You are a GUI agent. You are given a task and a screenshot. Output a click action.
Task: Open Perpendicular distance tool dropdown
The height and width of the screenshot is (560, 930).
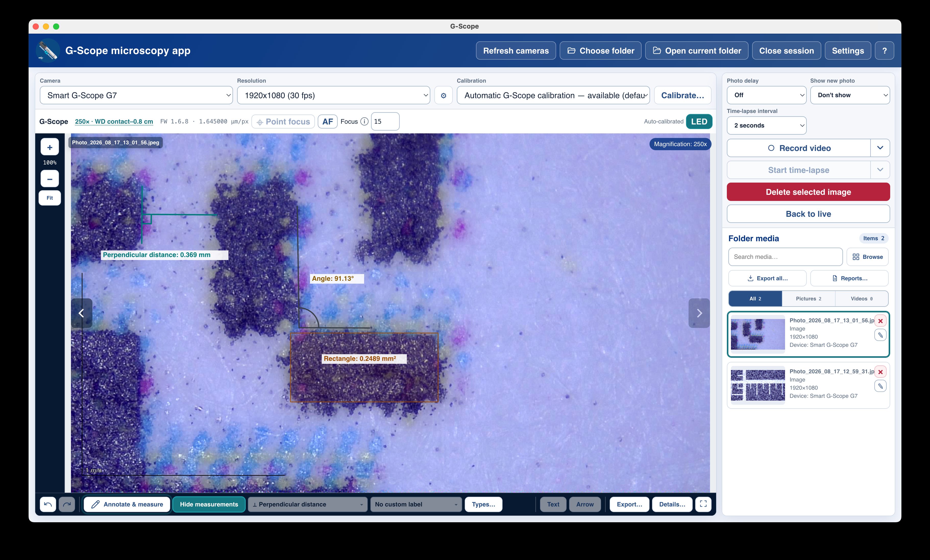tap(308, 504)
